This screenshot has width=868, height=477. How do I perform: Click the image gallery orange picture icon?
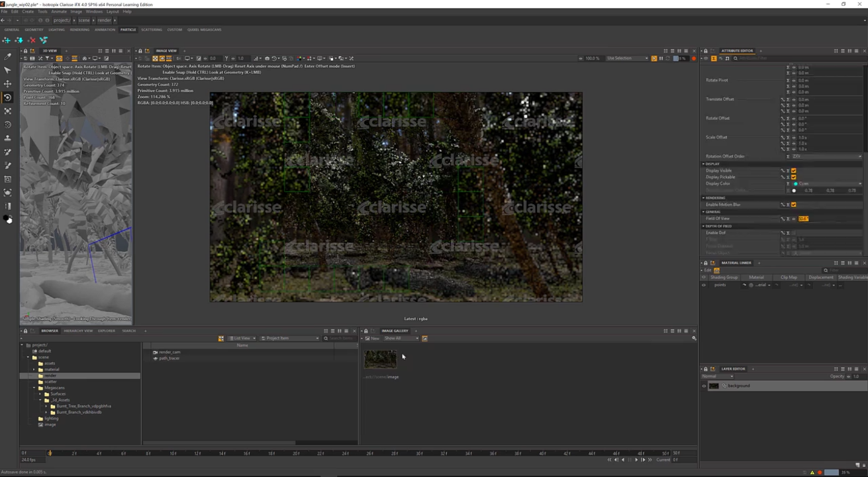[x=424, y=339]
